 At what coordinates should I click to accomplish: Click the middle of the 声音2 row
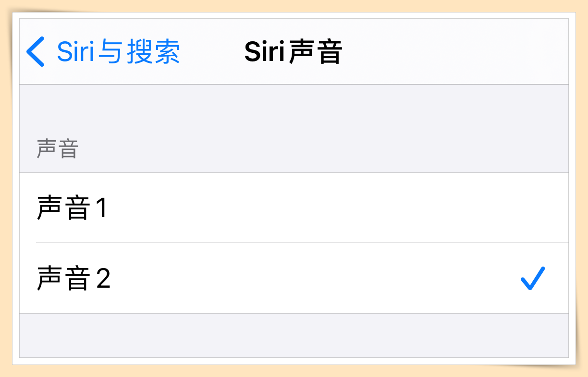point(294,279)
